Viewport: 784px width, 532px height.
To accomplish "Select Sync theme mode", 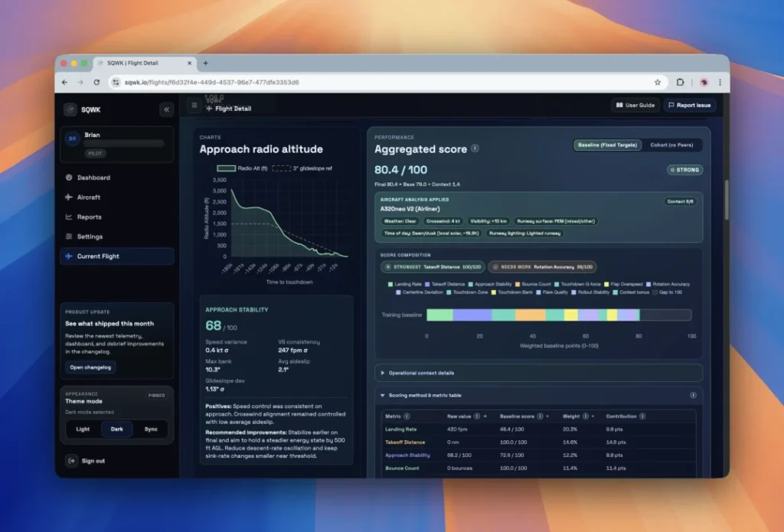I will coord(151,429).
